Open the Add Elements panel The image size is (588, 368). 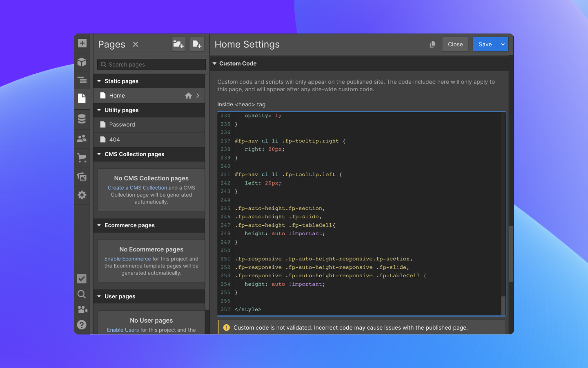[82, 43]
